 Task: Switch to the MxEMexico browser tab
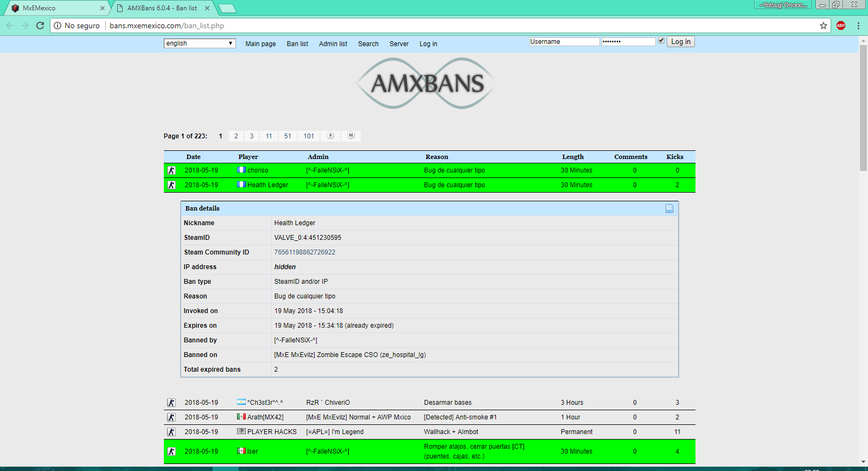pyautogui.click(x=56, y=8)
